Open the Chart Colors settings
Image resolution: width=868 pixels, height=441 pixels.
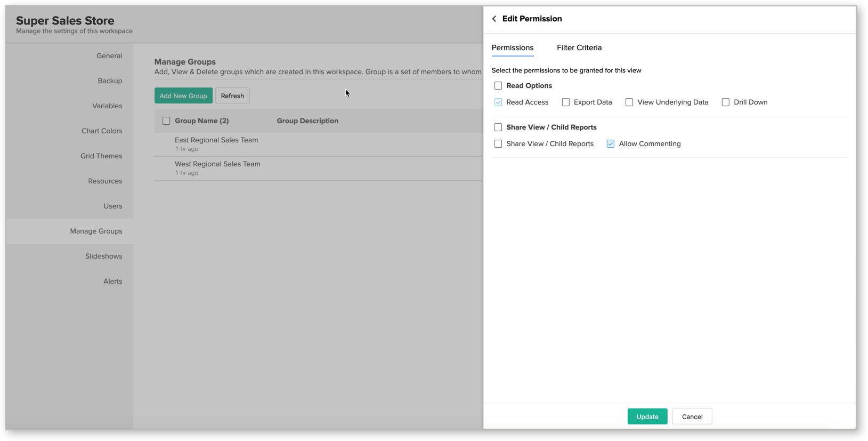101,131
